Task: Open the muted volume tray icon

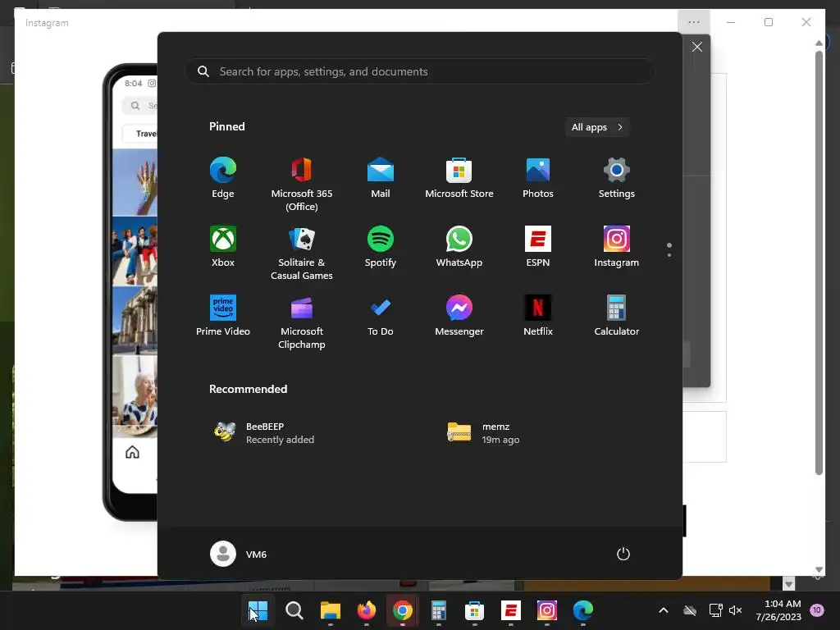Action: (x=736, y=610)
